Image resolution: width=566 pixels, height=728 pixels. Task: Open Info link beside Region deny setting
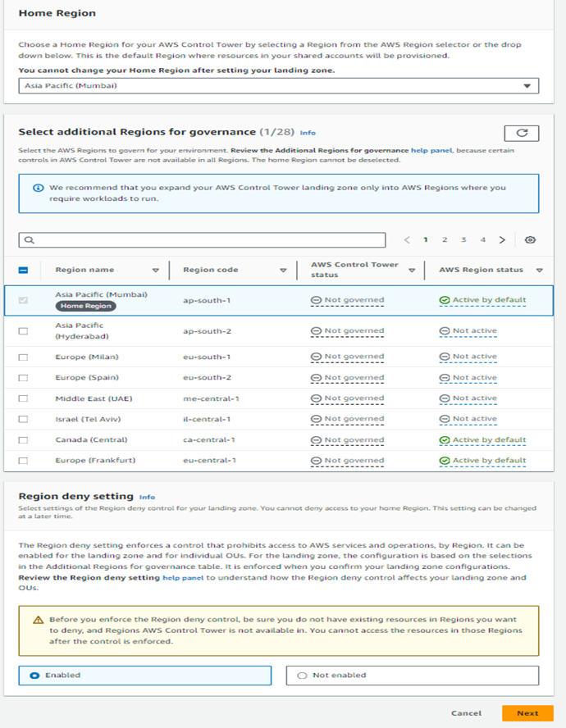point(148,498)
